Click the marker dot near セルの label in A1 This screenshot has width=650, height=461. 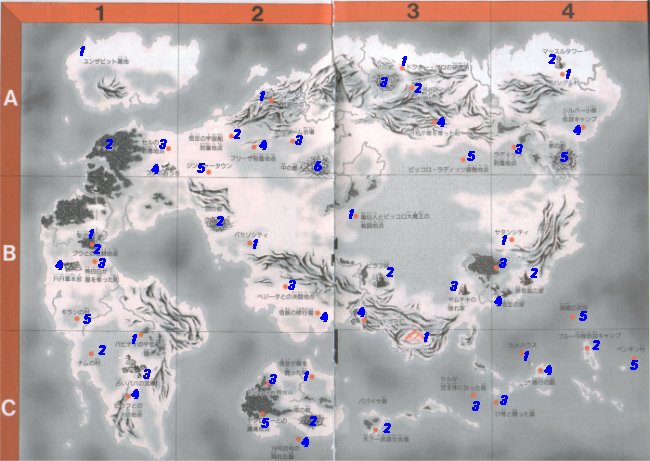pyautogui.click(x=168, y=148)
